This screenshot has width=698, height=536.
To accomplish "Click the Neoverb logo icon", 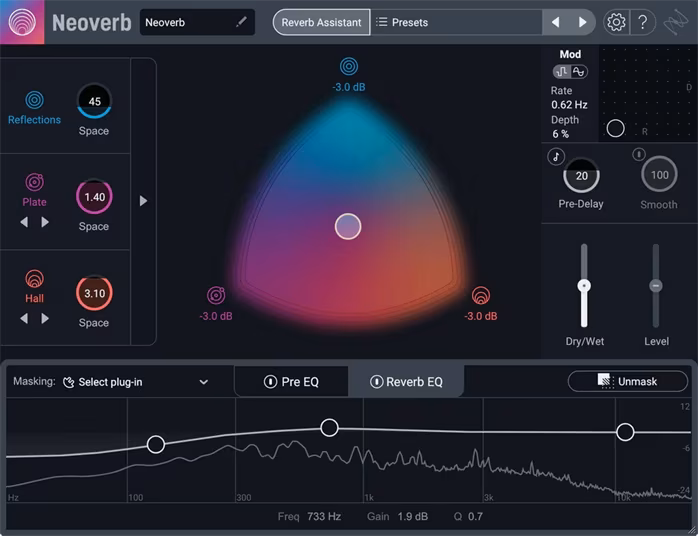I will [x=22, y=22].
